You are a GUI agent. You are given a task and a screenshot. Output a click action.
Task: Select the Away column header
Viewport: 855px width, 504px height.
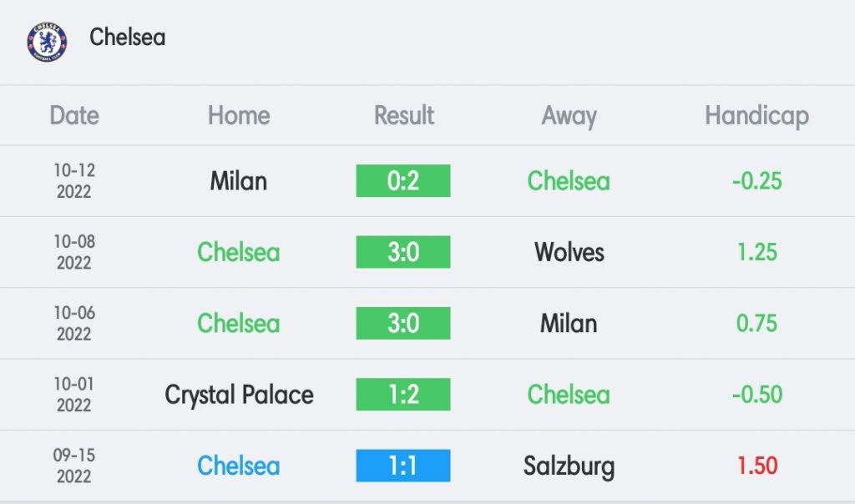569,117
